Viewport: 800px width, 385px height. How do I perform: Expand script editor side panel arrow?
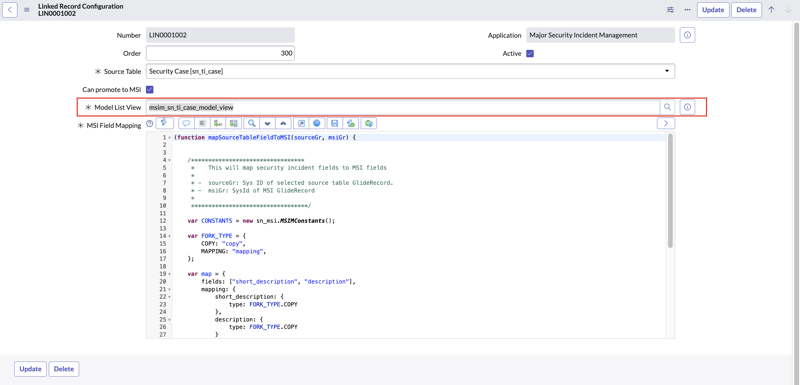(666, 123)
